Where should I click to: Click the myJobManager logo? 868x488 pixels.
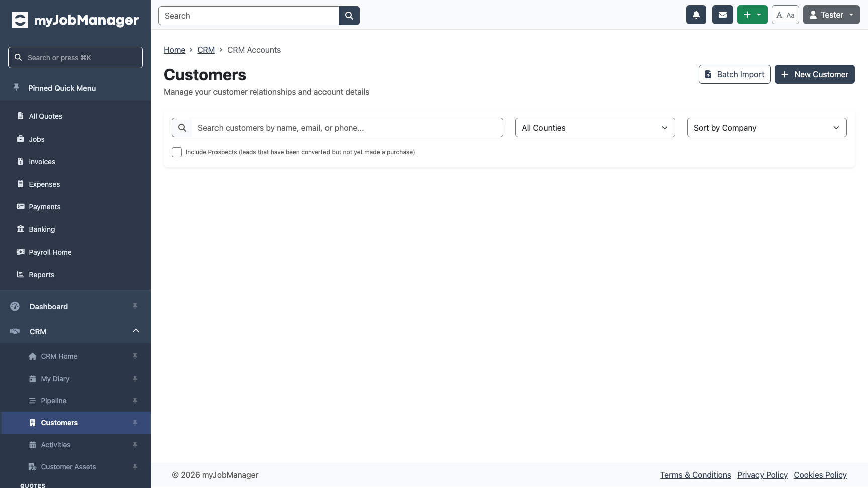coord(75,20)
